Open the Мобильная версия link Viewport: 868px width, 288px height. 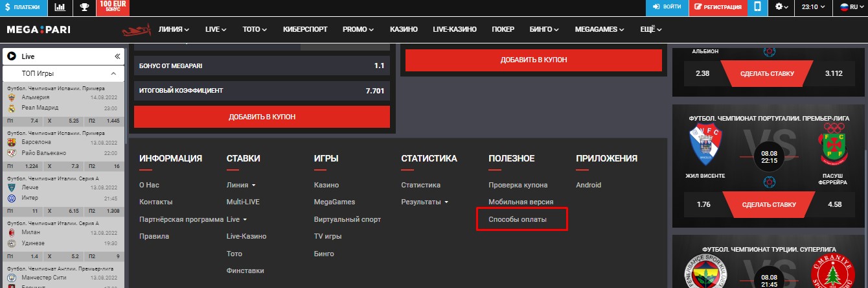pos(522,202)
